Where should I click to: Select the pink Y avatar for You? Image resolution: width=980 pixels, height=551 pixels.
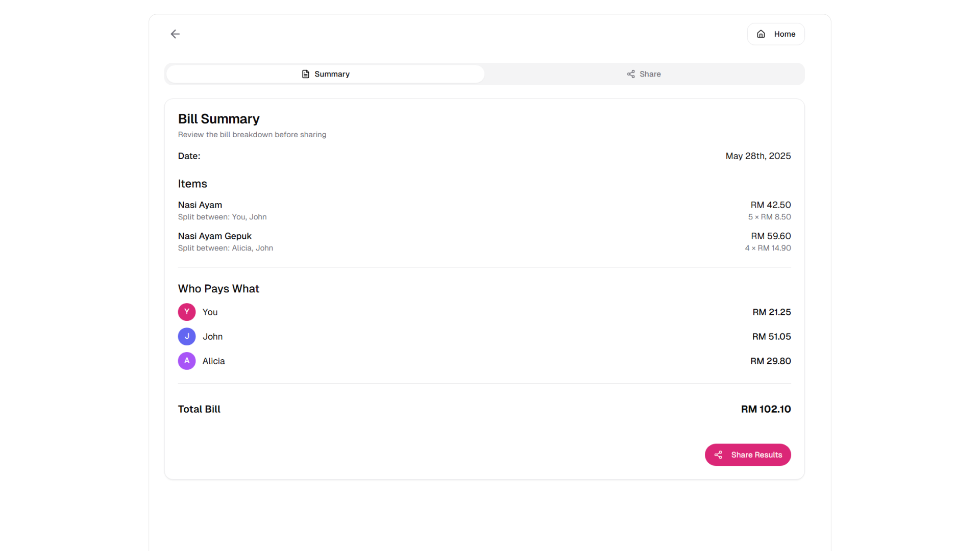pyautogui.click(x=187, y=312)
